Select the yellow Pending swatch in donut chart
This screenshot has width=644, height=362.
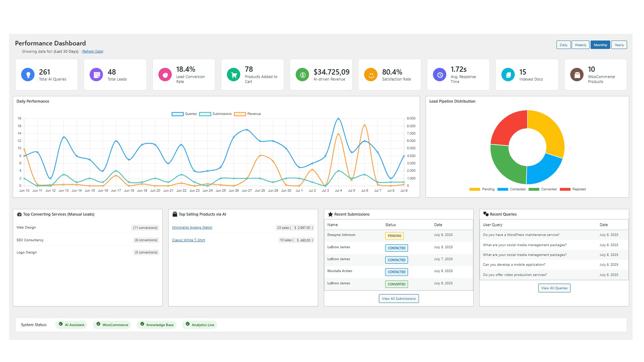[x=474, y=189]
